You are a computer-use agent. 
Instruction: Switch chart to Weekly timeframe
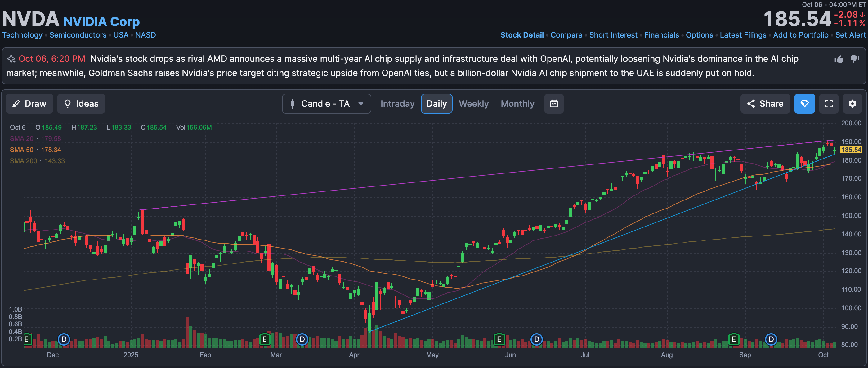[x=473, y=103]
